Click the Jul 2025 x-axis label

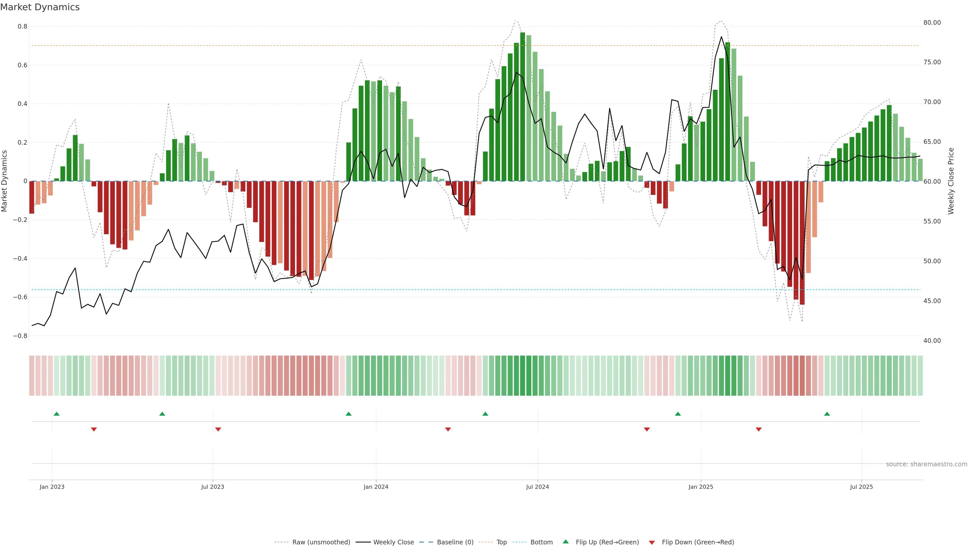click(x=861, y=487)
